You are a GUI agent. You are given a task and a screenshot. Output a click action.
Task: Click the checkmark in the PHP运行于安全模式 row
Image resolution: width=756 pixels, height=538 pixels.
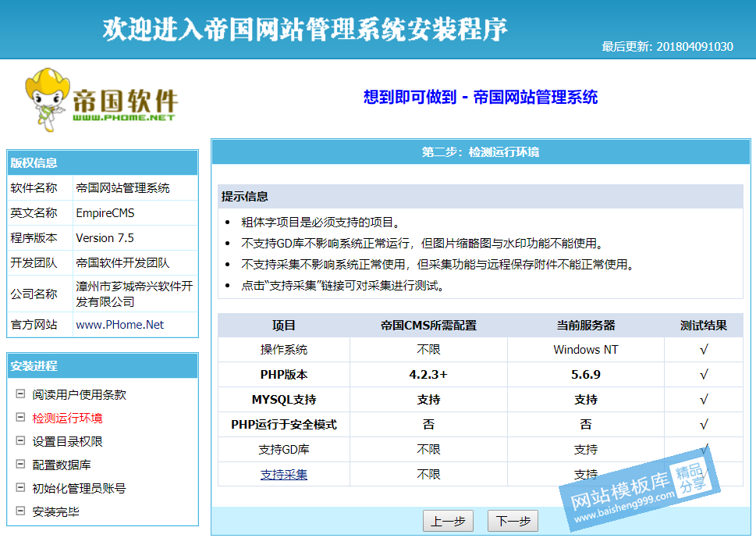coord(704,425)
